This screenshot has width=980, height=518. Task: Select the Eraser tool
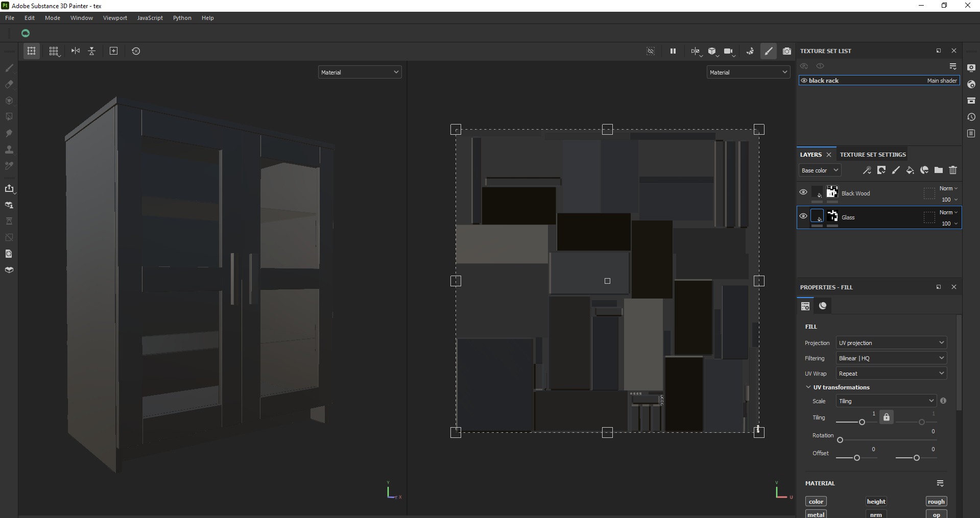9,84
